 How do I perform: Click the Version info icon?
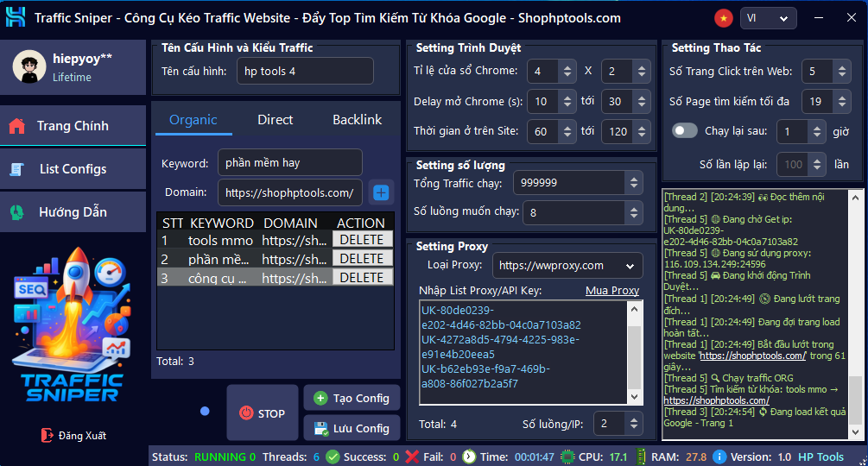[719, 457]
